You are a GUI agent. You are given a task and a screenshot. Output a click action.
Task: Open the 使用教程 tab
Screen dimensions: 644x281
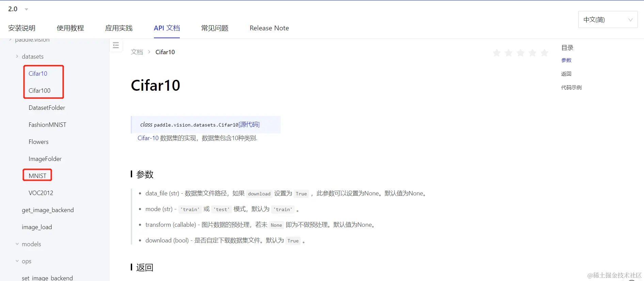70,28
